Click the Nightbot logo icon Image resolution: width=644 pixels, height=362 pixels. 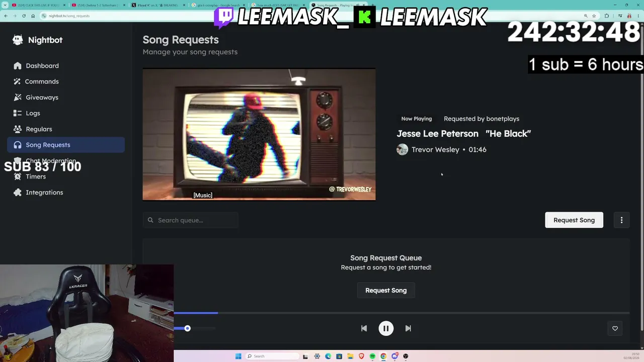[x=18, y=40]
